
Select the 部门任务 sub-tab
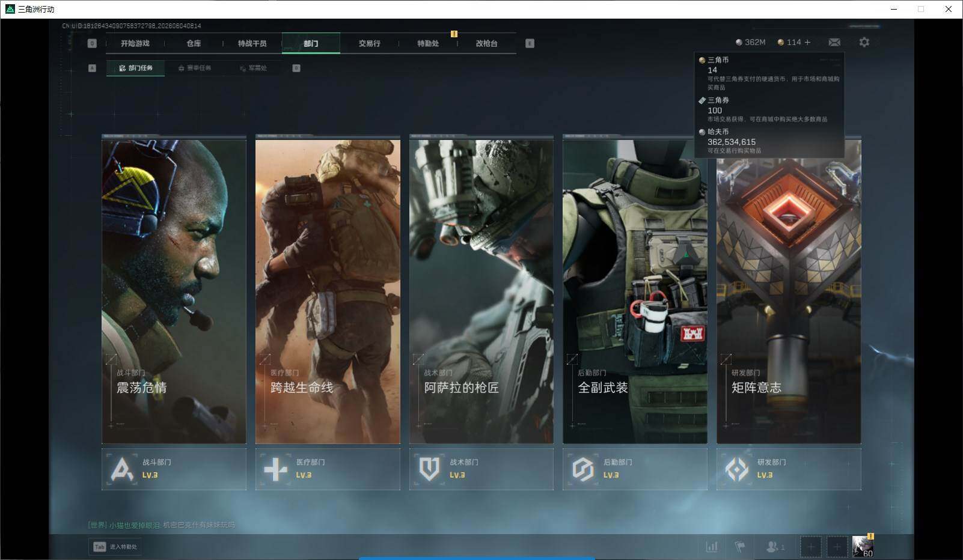click(136, 68)
